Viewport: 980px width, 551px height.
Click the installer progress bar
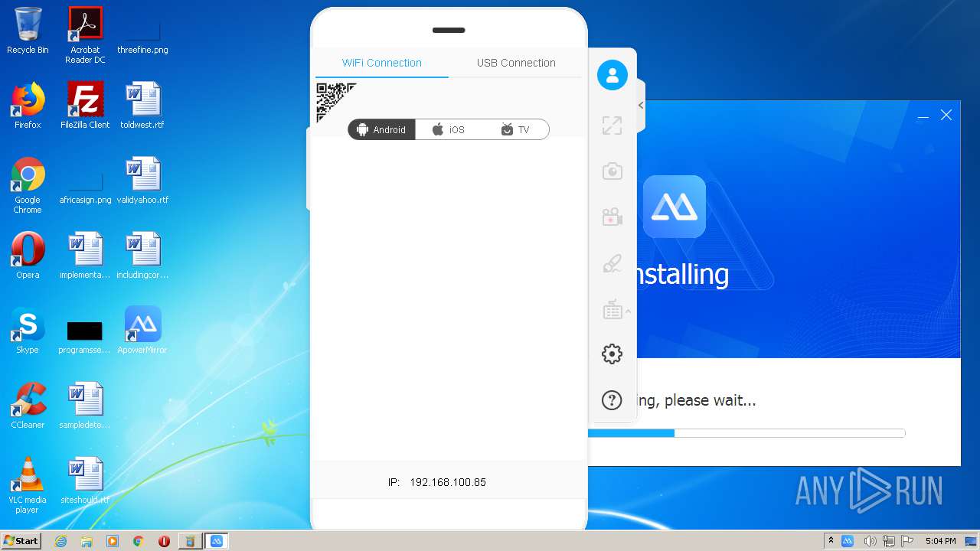[746, 433]
